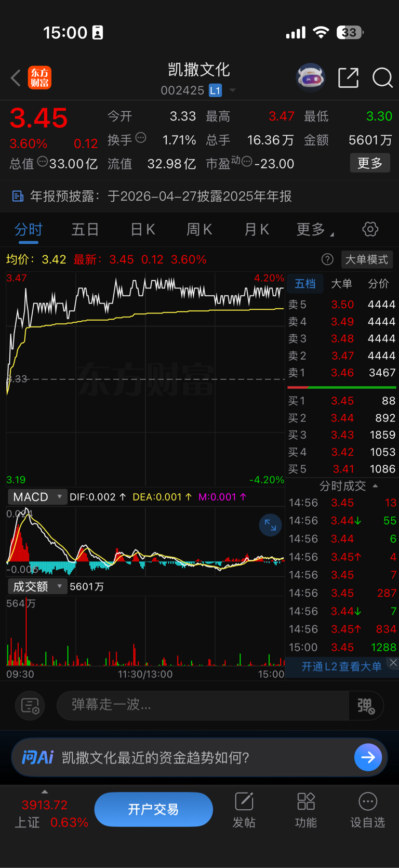The width and height of the screenshot is (399, 868).
Task: Select the 五档 order book tab
Action: pyautogui.click(x=305, y=284)
